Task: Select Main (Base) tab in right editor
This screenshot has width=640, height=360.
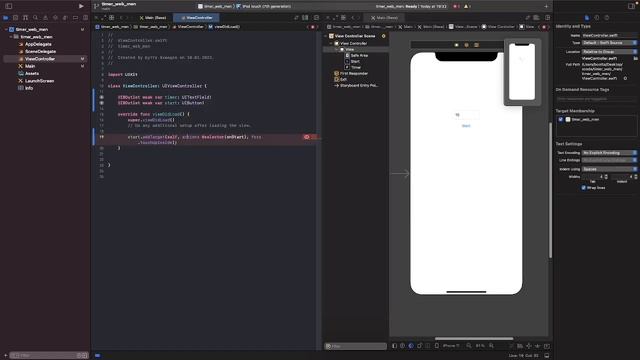Action: pos(384,18)
